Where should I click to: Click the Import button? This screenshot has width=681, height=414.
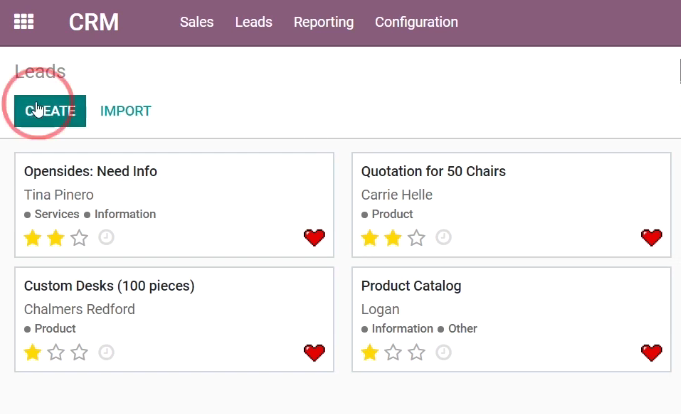126,111
